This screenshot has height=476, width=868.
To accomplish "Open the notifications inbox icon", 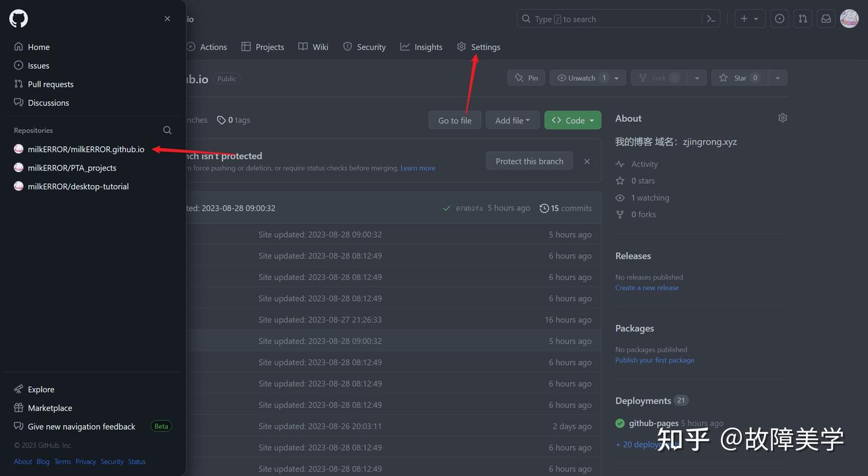I will pyautogui.click(x=826, y=18).
